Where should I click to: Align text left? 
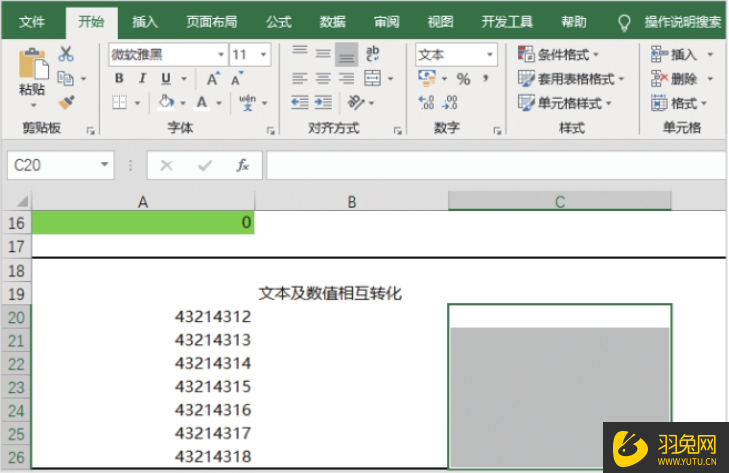click(300, 78)
